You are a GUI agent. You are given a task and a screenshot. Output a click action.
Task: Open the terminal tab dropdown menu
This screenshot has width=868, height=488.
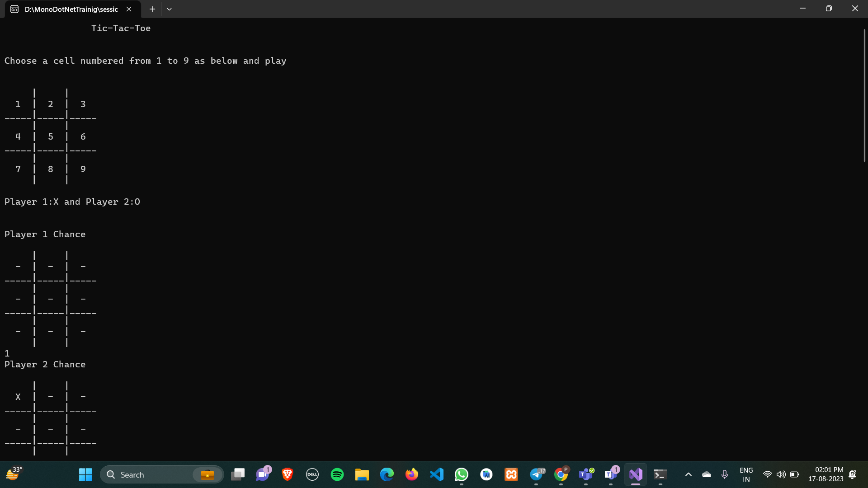169,9
